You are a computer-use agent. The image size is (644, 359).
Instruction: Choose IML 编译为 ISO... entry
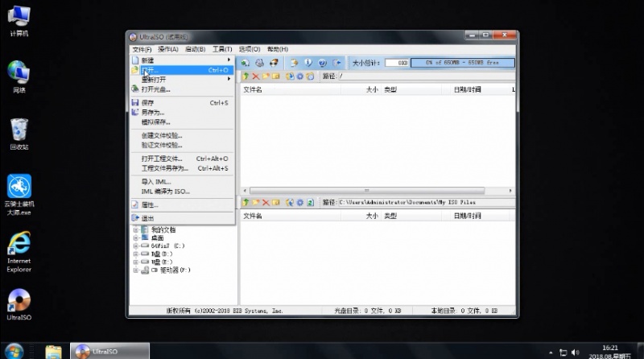182,192
